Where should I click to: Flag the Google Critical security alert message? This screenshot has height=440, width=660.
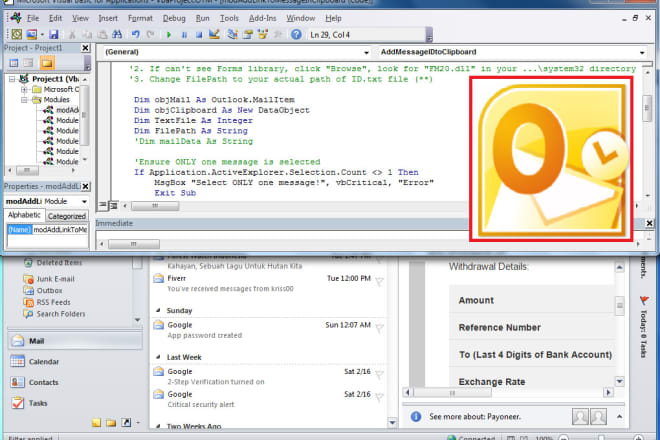click(x=379, y=397)
